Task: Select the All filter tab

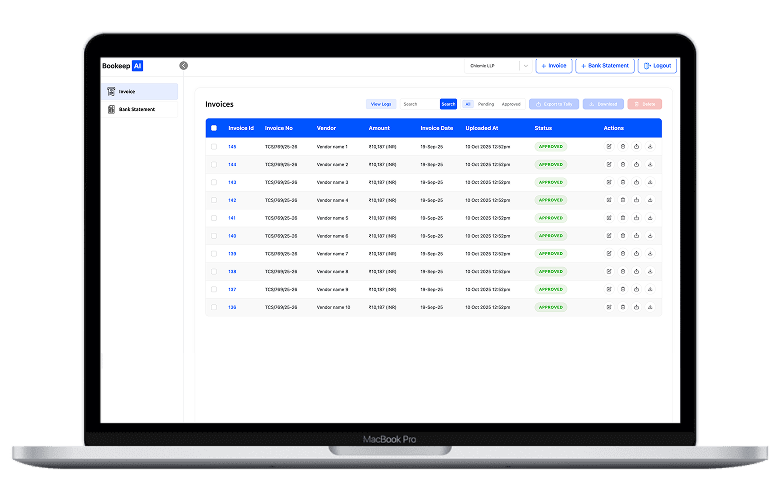Action: click(468, 104)
